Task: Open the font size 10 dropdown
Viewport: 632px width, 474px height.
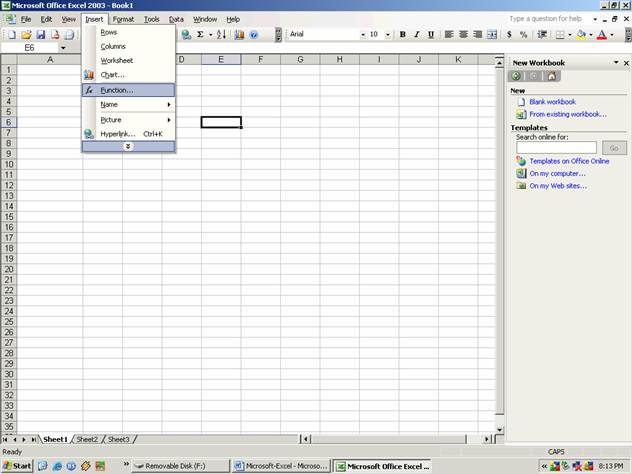Action: click(388, 35)
